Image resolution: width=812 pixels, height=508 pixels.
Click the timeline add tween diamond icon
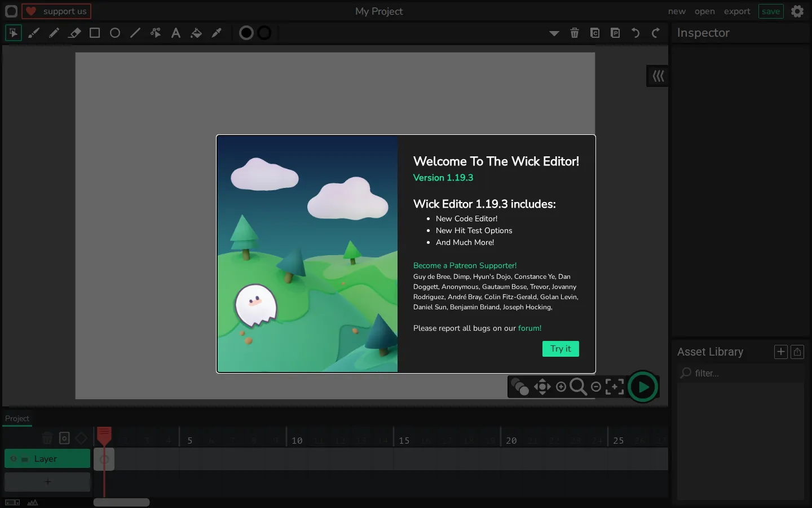81,438
